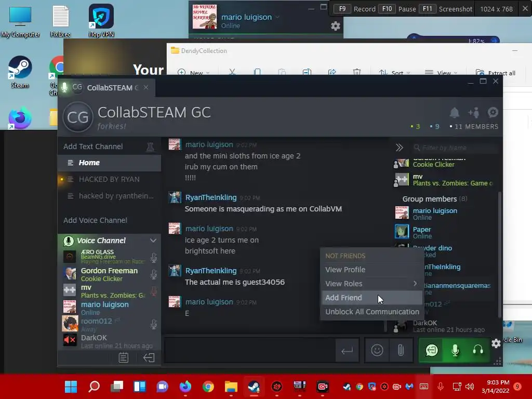The image size is (532, 399).
Task: Click muted speaker icon next to DarkOK
Action: pyautogui.click(x=70, y=340)
